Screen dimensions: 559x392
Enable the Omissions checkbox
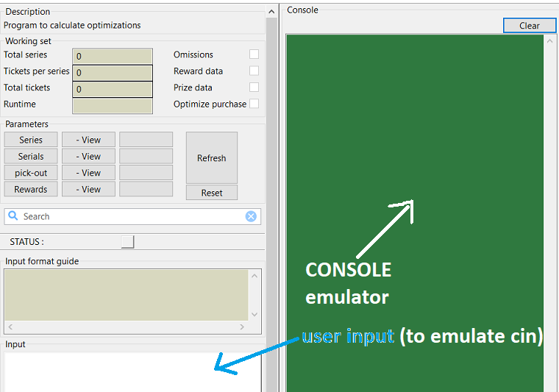254,54
